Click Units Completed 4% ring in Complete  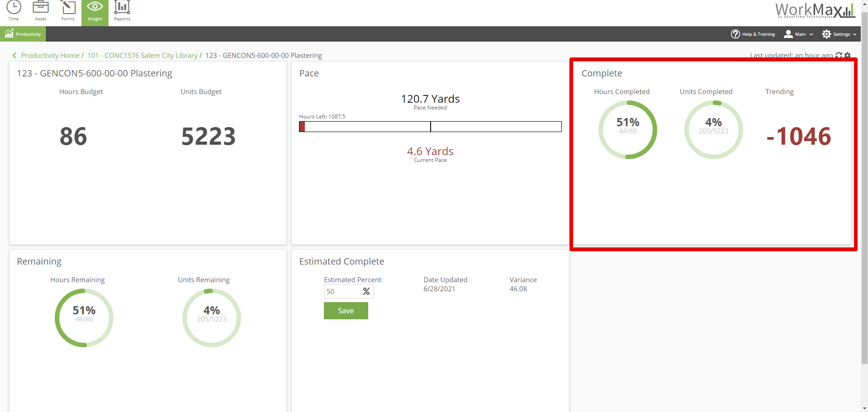click(x=714, y=130)
